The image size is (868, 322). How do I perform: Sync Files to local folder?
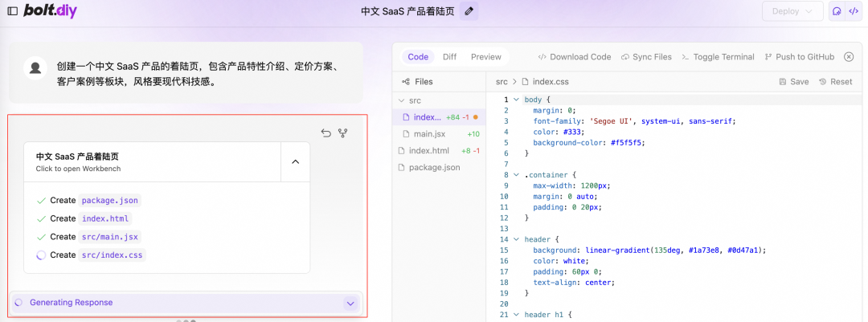pyautogui.click(x=645, y=57)
